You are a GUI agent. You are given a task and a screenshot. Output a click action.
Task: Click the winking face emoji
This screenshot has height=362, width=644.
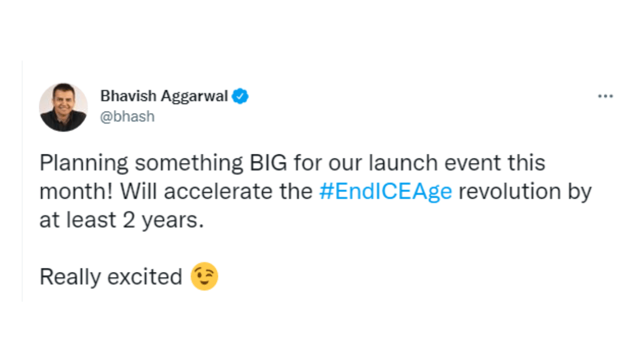coord(204,277)
